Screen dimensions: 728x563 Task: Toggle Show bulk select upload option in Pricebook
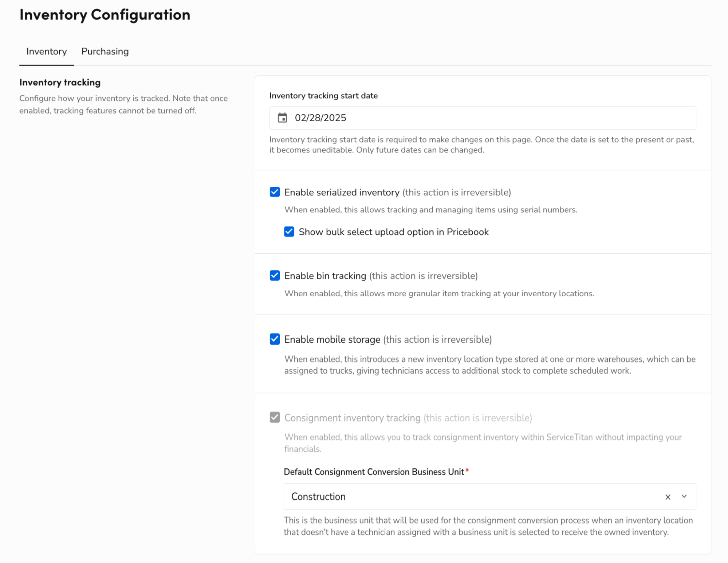tap(289, 232)
